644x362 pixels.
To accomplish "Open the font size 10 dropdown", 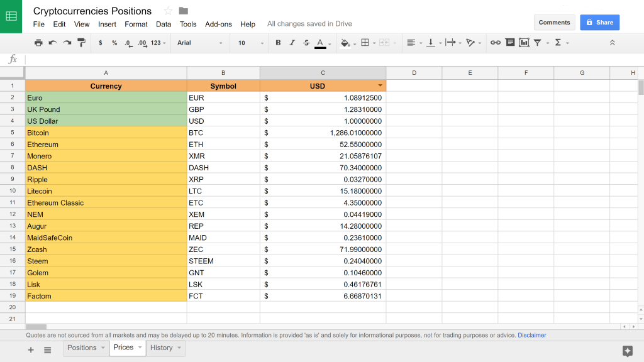I will pos(250,43).
